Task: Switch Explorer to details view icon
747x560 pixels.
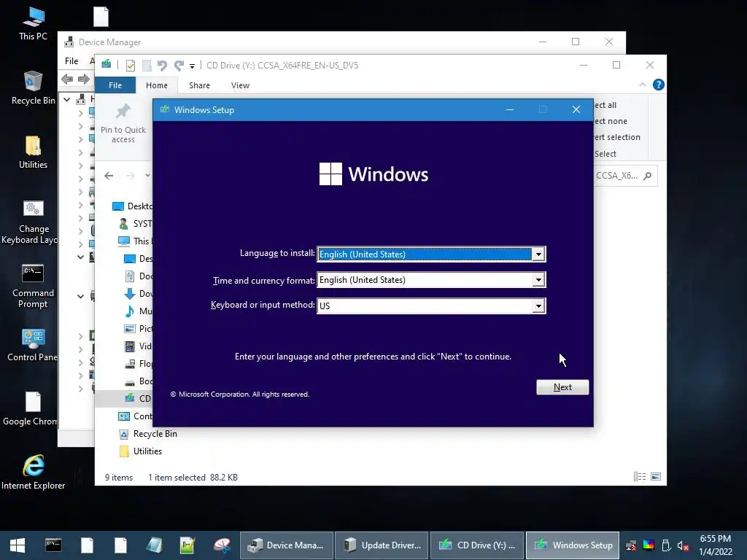Action: pyautogui.click(x=639, y=477)
